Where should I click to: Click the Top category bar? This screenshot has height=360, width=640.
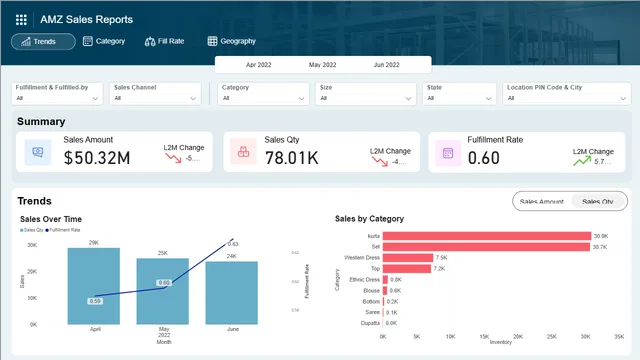point(407,269)
